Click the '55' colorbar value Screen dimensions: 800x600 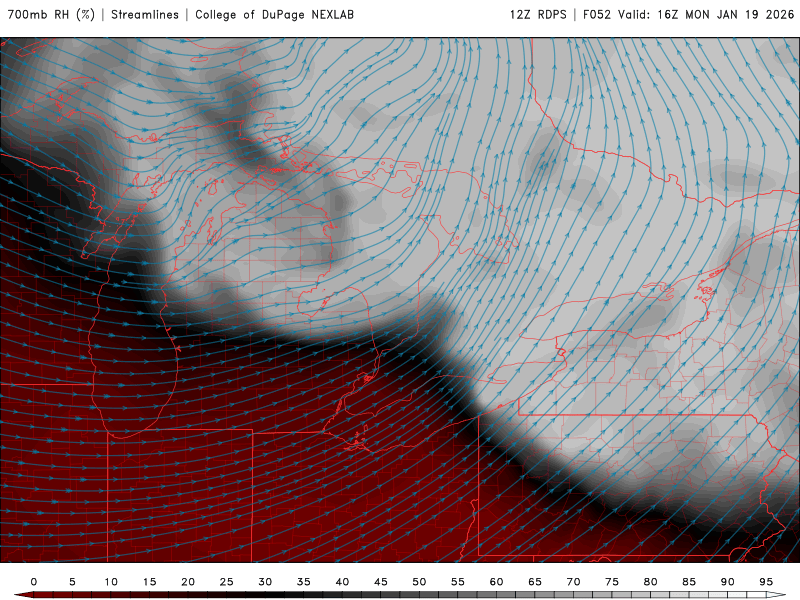(458, 582)
